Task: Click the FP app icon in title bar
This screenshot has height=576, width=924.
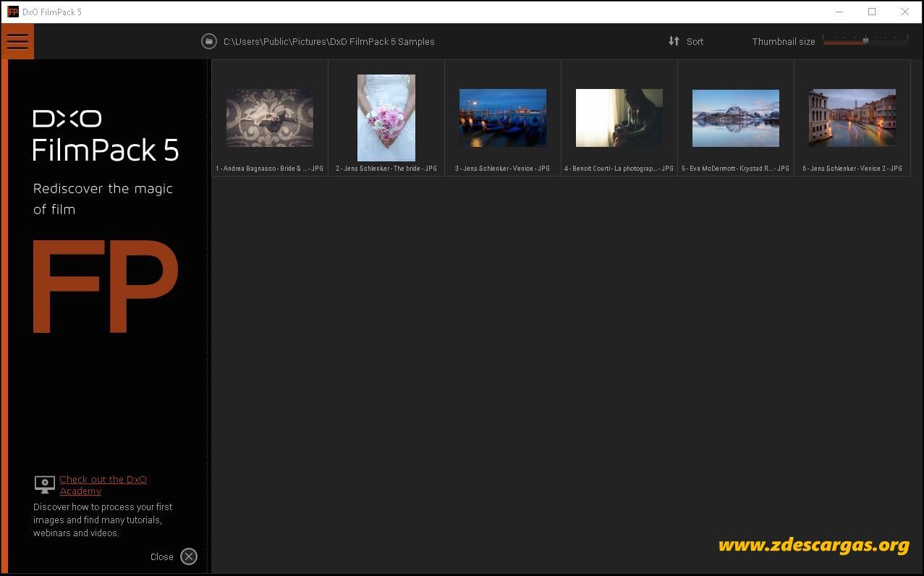Action: (x=12, y=12)
